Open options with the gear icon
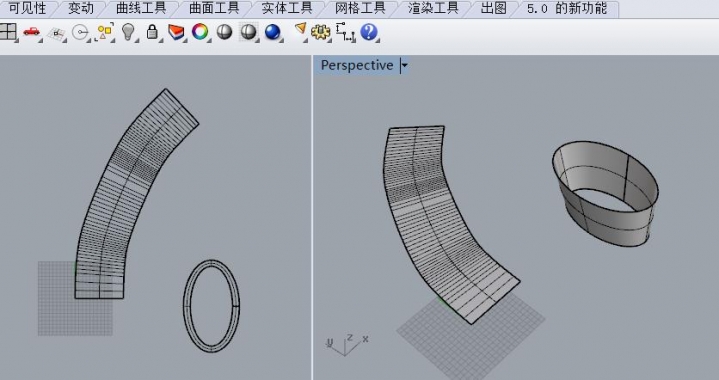 coord(320,32)
